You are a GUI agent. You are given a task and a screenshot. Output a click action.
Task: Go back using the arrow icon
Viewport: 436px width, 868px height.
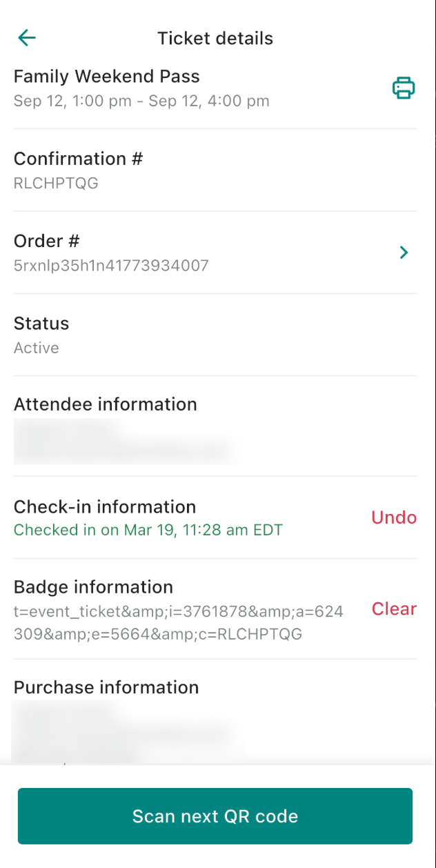(x=27, y=38)
